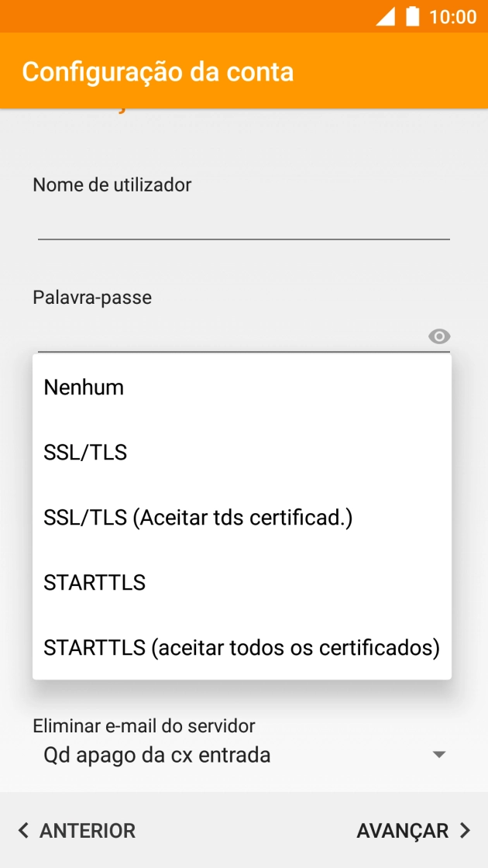Tap the ANTERIOR button
The width and height of the screenshot is (488, 868).
(x=75, y=831)
